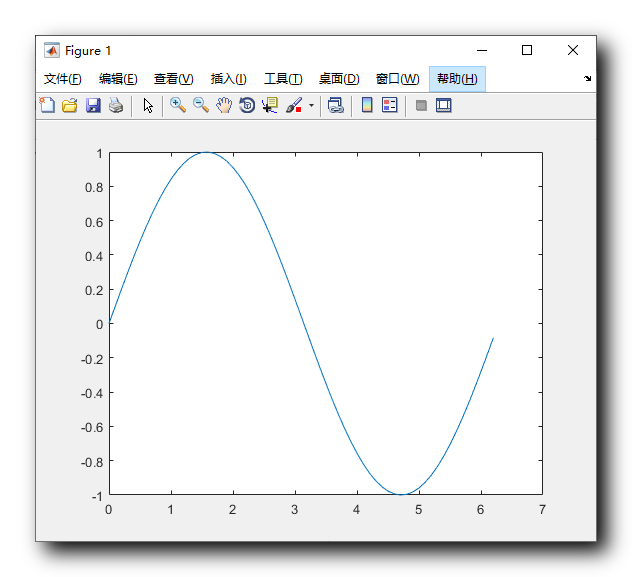The width and height of the screenshot is (632, 577).
Task: Open the 插入(I) menu
Action: (229, 79)
